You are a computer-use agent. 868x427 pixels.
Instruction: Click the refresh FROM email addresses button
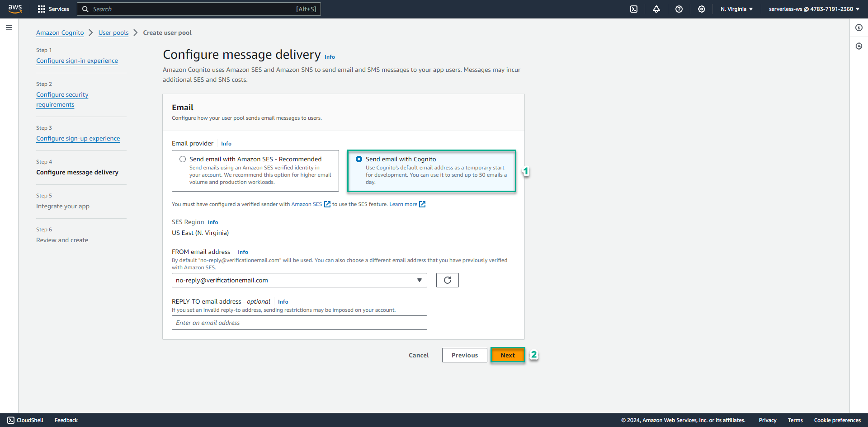click(x=448, y=280)
